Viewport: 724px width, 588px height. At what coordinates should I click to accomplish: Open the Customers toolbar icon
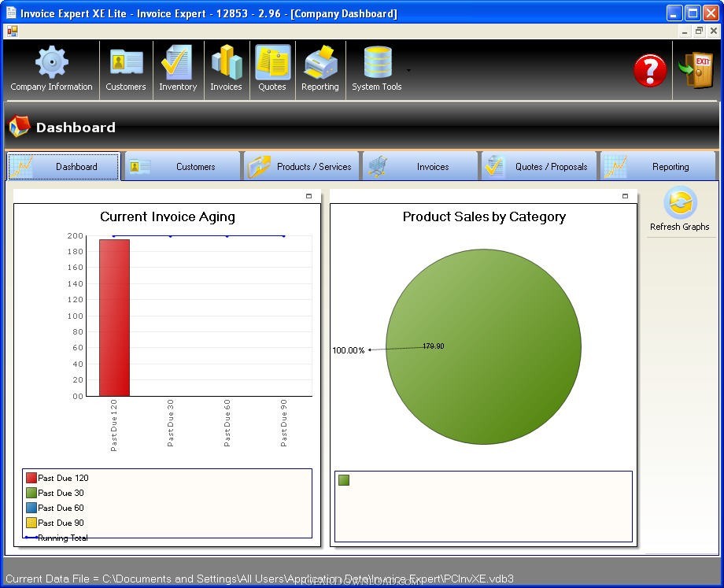[126, 68]
